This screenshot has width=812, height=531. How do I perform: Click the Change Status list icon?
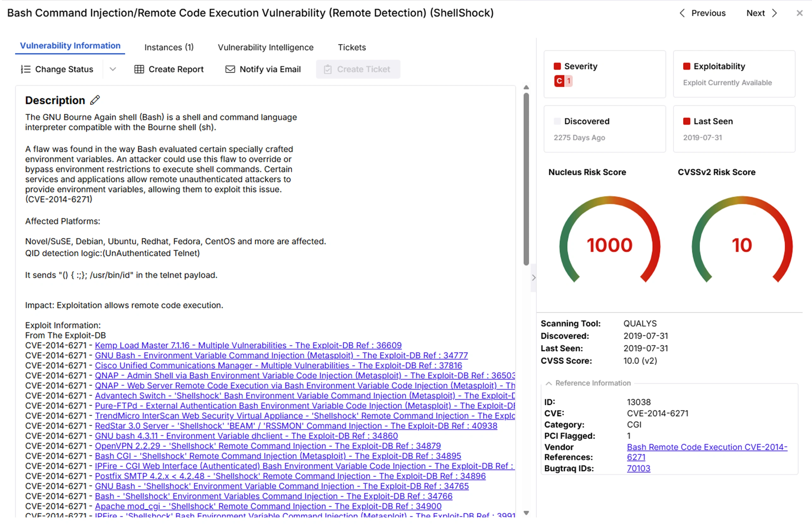26,69
